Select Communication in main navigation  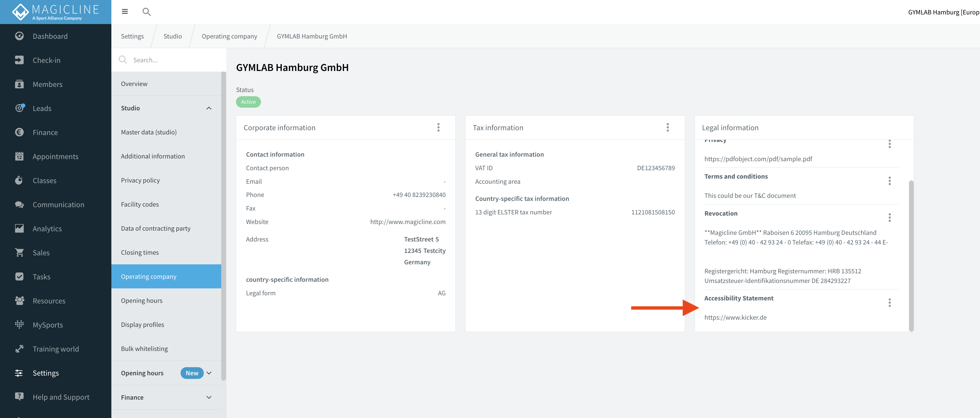pos(56,205)
